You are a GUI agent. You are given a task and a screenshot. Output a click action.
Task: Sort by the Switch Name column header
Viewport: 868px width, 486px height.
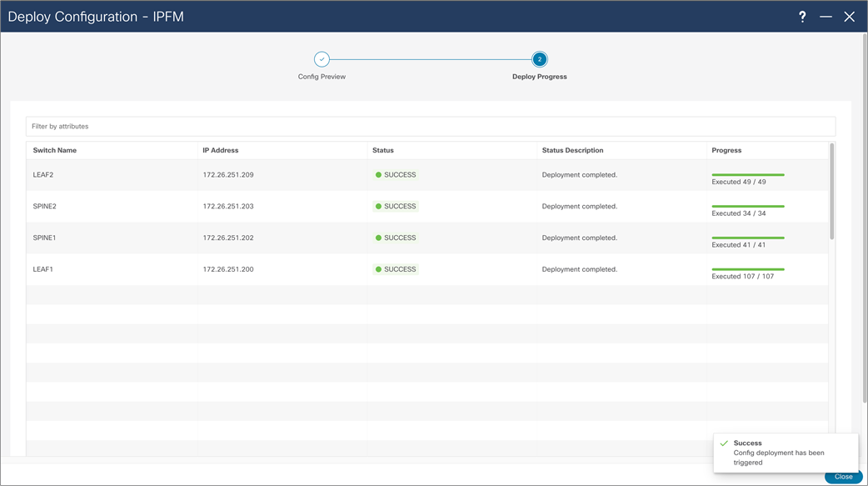pyautogui.click(x=55, y=150)
